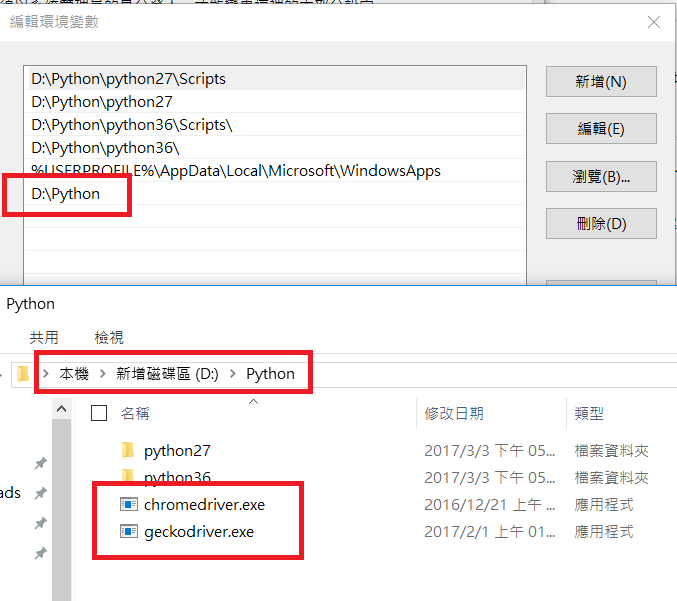Expand the chevron before 本機

click(x=46, y=373)
